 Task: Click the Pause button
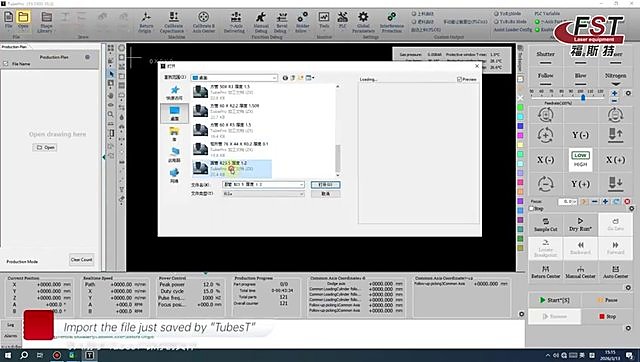pos(607,300)
